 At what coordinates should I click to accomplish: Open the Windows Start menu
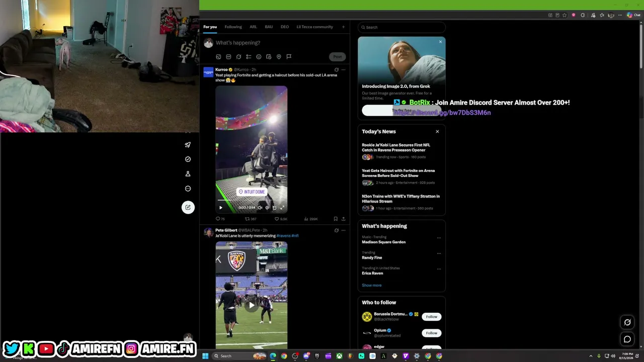[x=205, y=356]
